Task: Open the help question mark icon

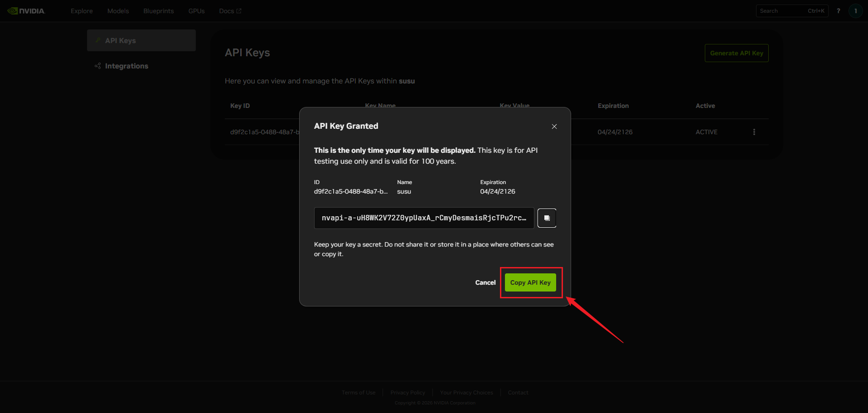Action: 838,11
